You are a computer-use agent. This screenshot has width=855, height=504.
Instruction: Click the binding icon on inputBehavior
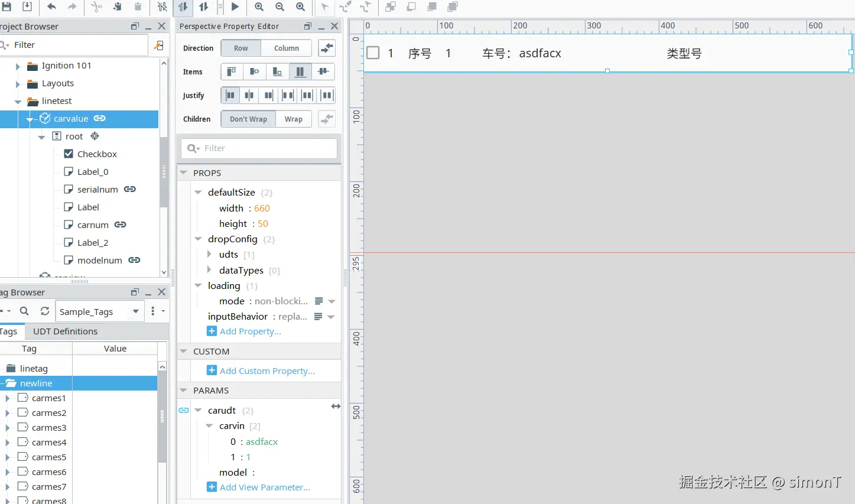point(318,317)
